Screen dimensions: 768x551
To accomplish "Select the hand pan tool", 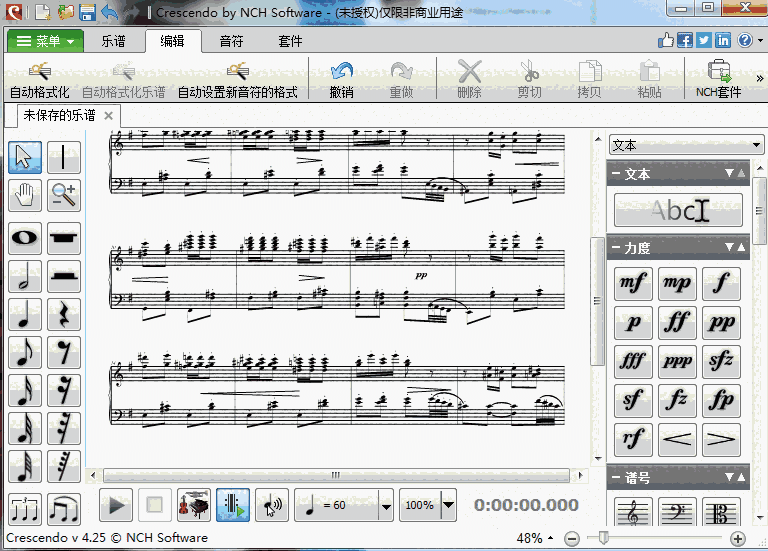I will 25,195.
